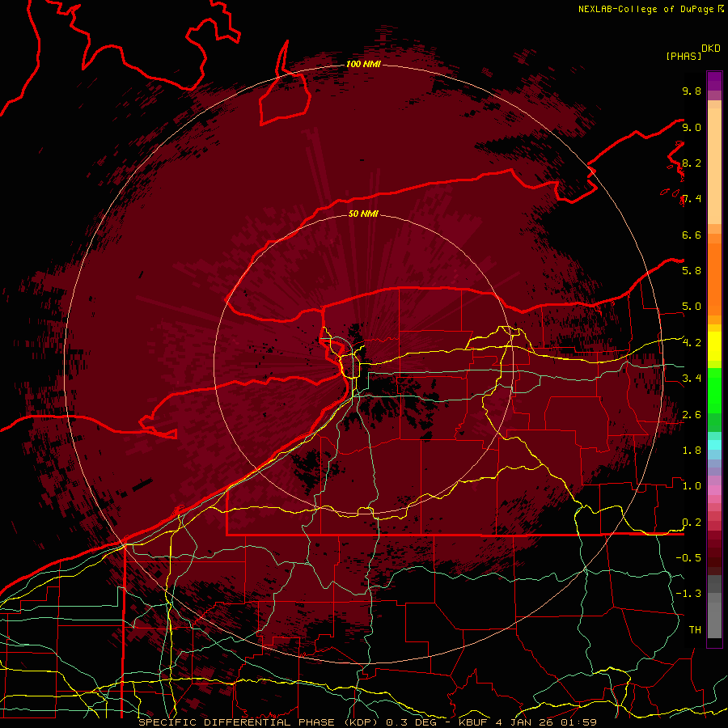Click the orange segment of the color bar
Viewport: 728px width, 728px height.
pyautogui.click(x=714, y=278)
